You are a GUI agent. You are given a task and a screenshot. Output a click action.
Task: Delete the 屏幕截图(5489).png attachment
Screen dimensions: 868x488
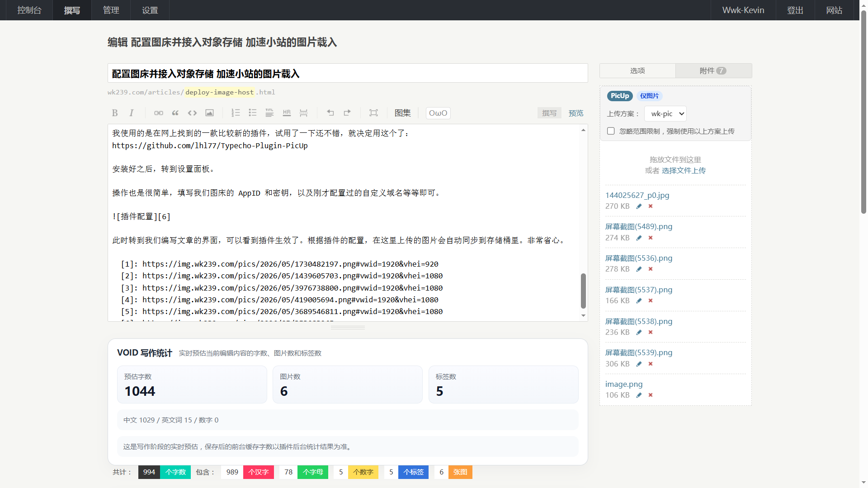[x=651, y=238]
